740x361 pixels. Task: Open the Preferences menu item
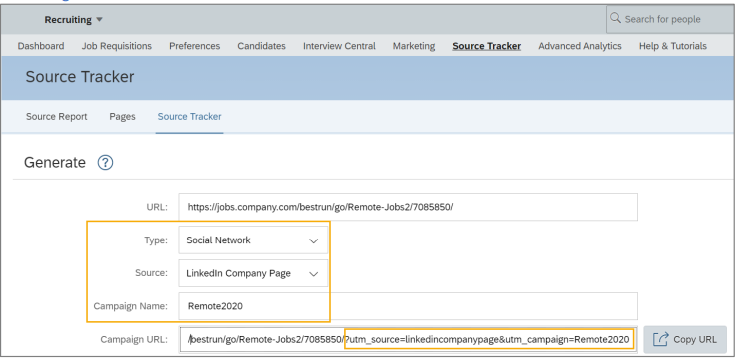click(194, 46)
